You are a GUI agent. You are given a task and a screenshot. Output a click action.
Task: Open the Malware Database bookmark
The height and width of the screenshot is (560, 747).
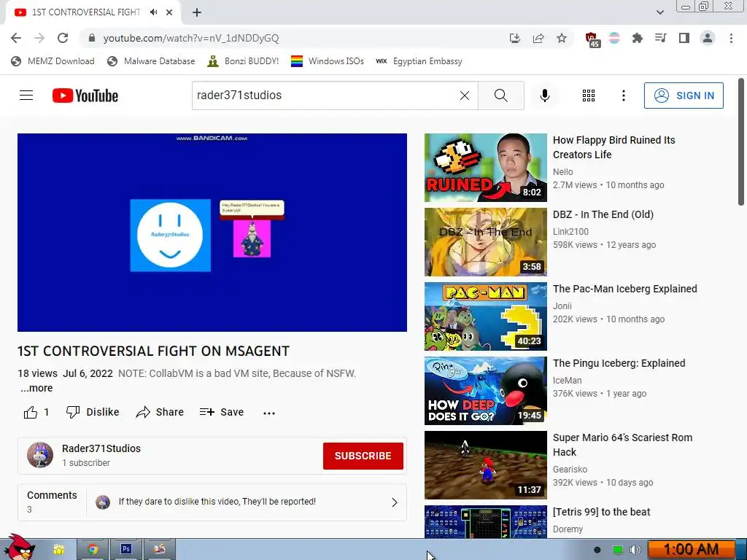pyautogui.click(x=152, y=61)
